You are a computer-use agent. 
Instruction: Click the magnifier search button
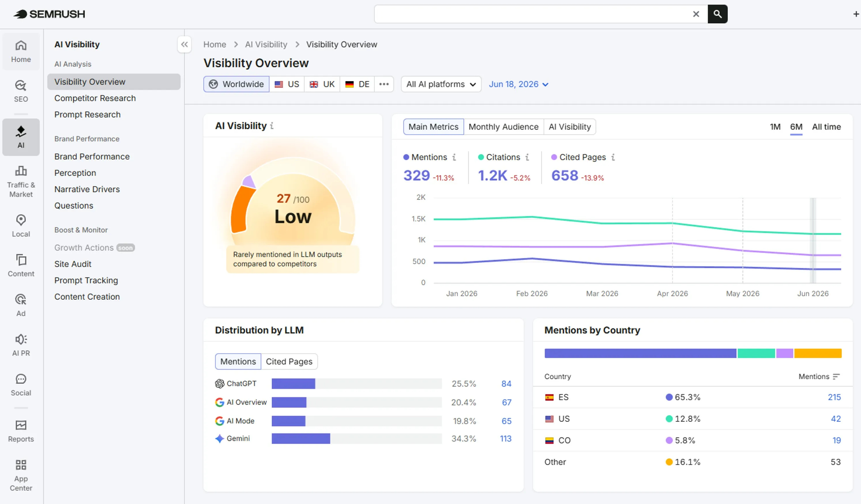(x=717, y=14)
